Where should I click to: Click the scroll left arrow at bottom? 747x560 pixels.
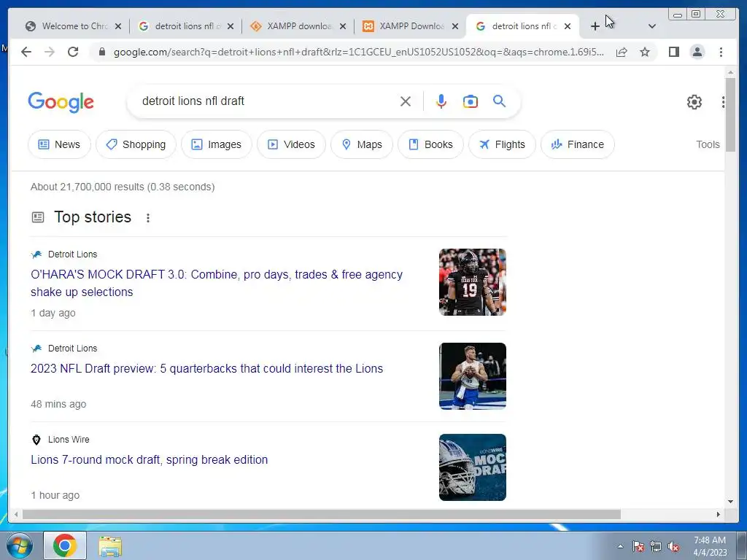(x=16, y=514)
